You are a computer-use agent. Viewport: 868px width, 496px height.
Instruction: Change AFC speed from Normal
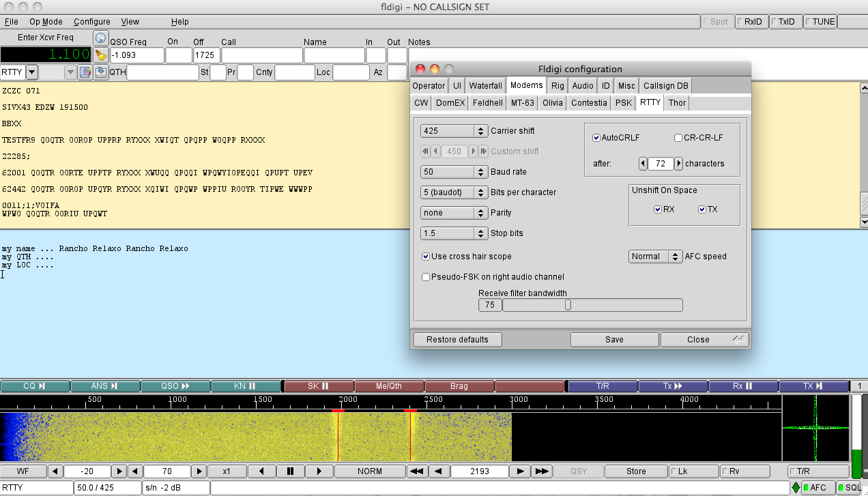[655, 257]
